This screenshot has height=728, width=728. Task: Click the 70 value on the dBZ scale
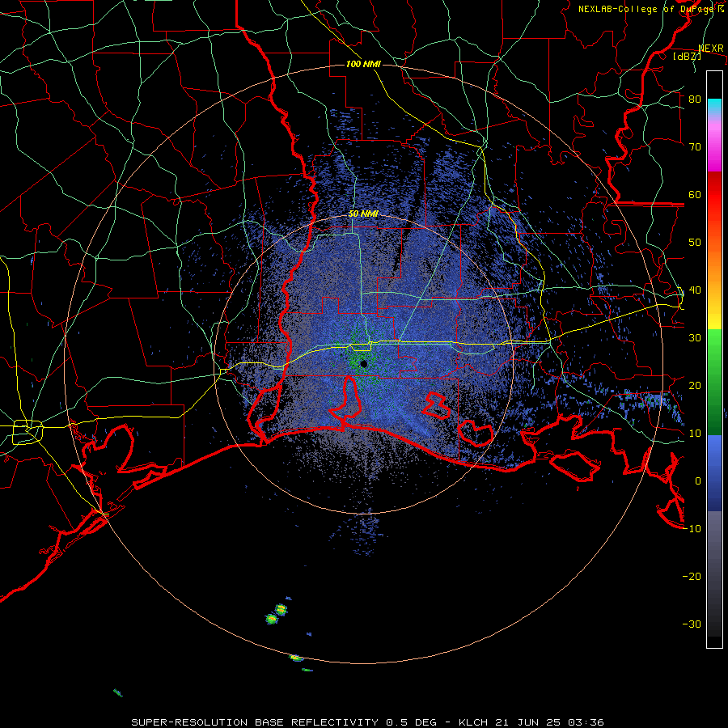tap(695, 147)
